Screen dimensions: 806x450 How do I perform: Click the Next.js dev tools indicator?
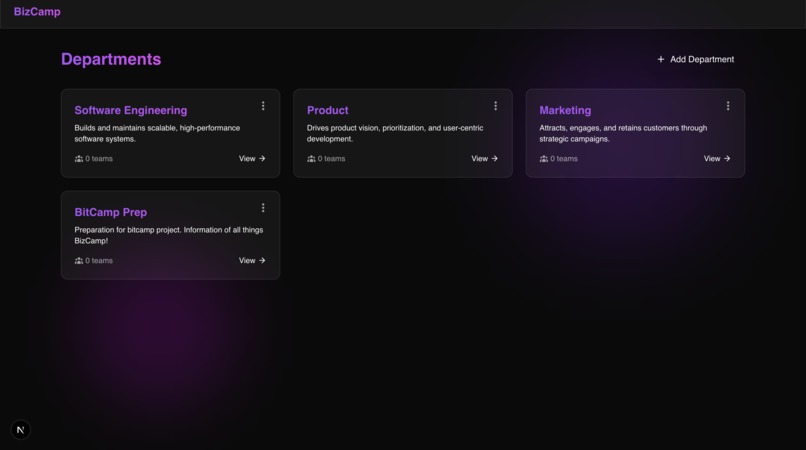click(21, 429)
